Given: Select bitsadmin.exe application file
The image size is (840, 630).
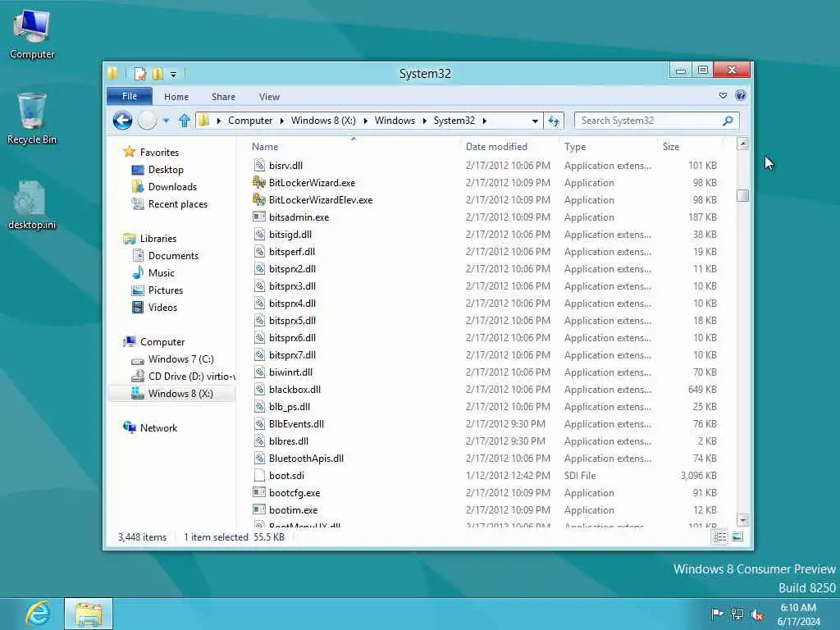Looking at the screenshot, I should pyautogui.click(x=299, y=217).
